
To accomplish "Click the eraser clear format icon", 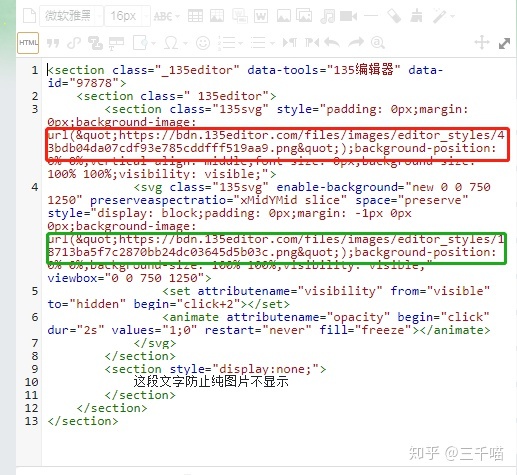I will 394,16.
